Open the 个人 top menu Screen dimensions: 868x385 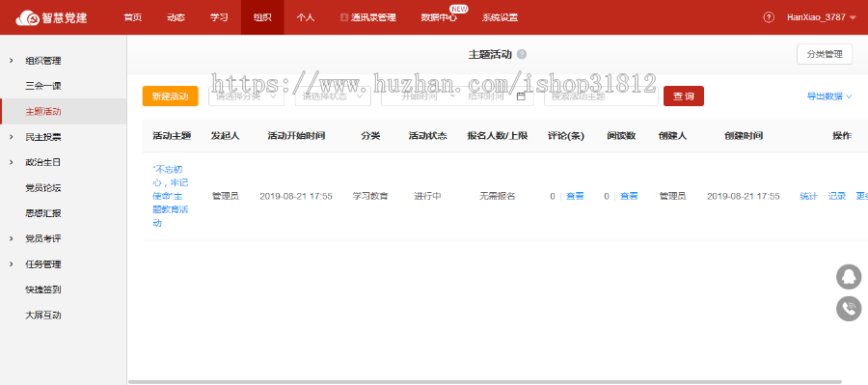(x=305, y=17)
